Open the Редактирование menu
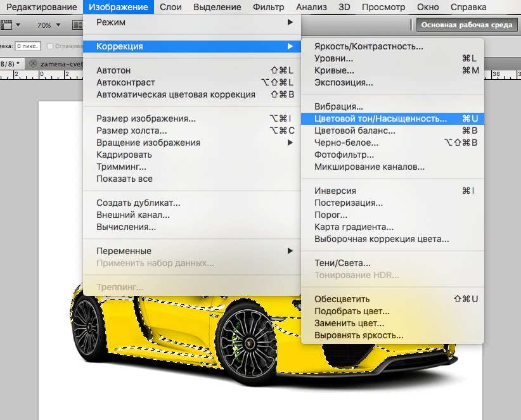Screen dimensions: 521x420 tap(42, 7)
